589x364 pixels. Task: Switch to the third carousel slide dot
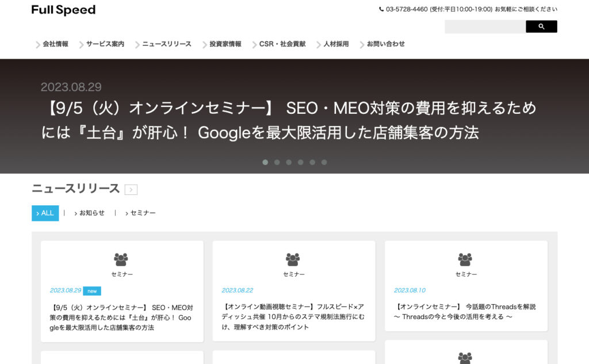[289, 162]
